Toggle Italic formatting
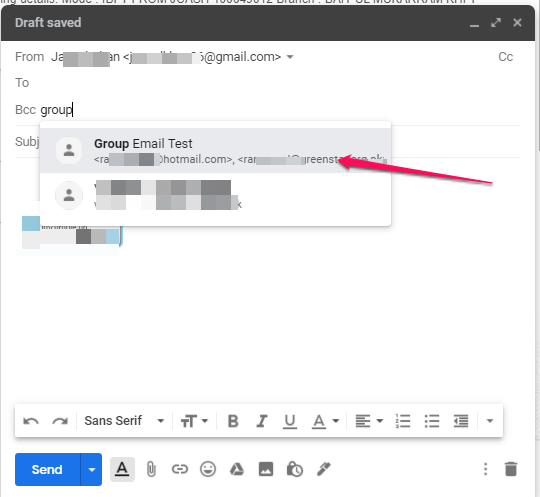 pos(262,421)
